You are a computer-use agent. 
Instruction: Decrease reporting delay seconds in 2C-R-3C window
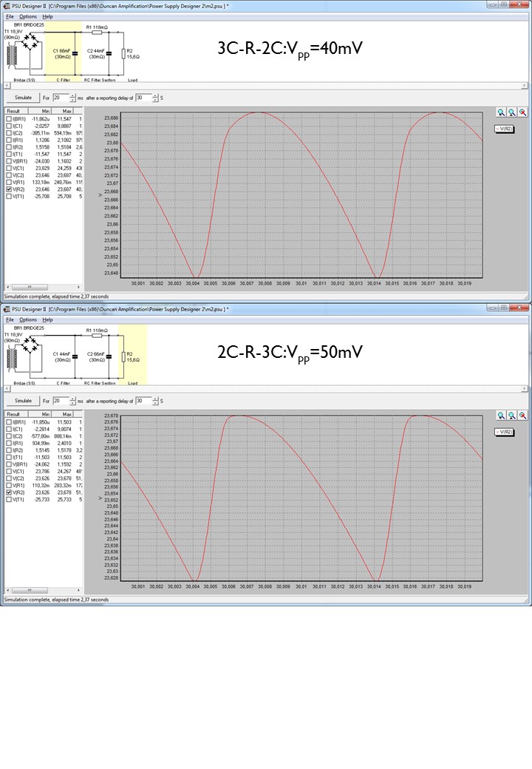click(x=155, y=403)
